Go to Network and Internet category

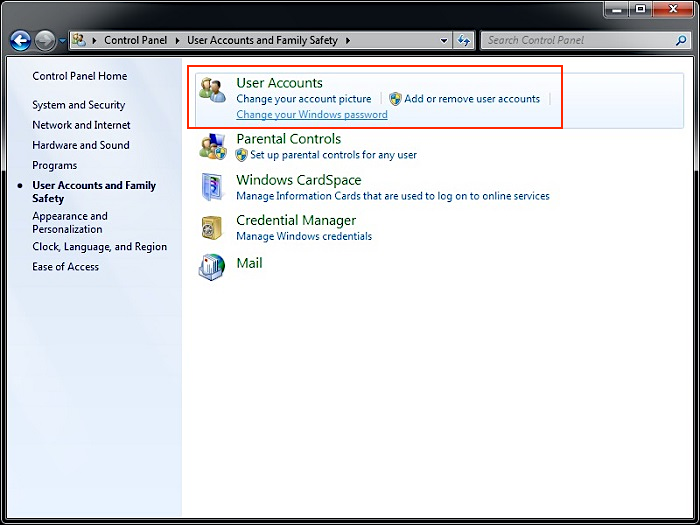click(x=81, y=125)
